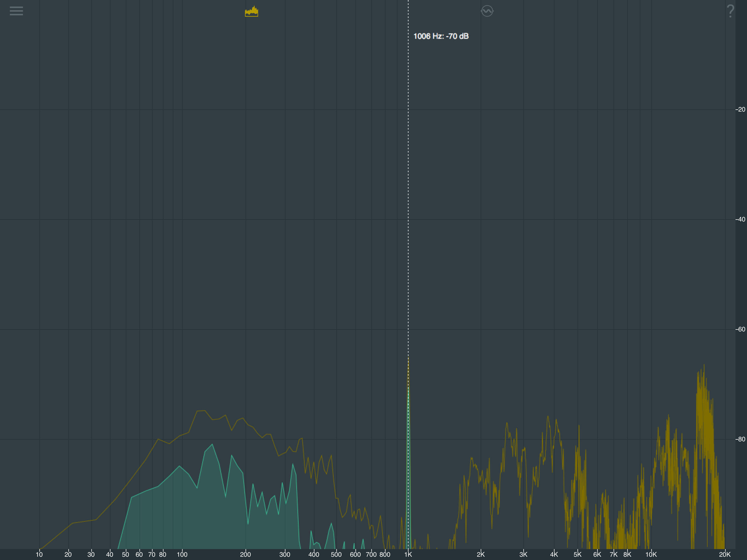Click the -60 dB level scale label

740,329
